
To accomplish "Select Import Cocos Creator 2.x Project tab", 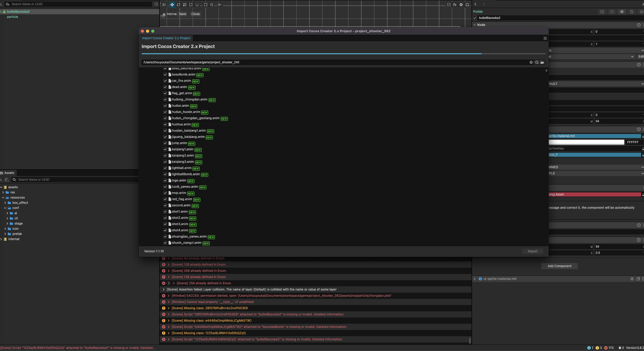I will tap(166, 38).
